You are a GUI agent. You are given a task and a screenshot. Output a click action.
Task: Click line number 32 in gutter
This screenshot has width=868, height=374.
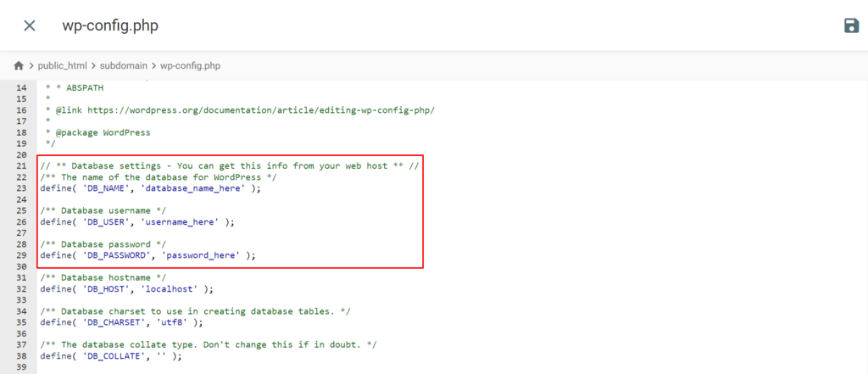click(x=21, y=288)
